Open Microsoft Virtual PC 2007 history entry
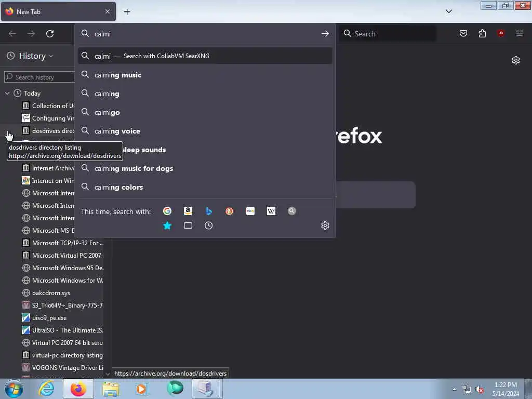Viewport: 532px width, 399px height. coord(62,256)
